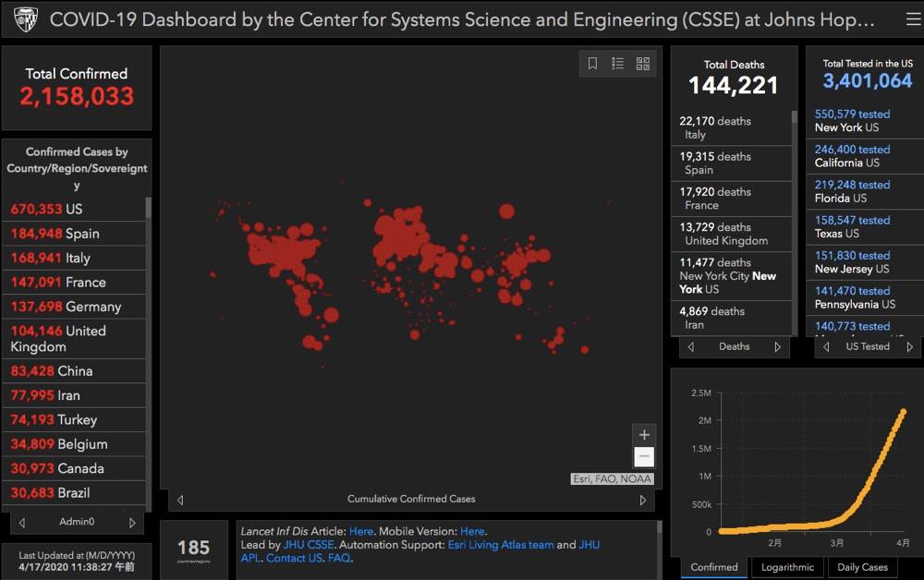
Task: Click right arrow beside Admin0
Action: tap(132, 523)
